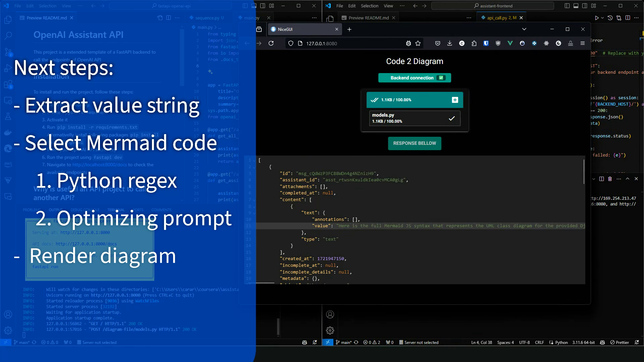
Task: Open Firefox hamburger application menu
Action: coord(583,43)
